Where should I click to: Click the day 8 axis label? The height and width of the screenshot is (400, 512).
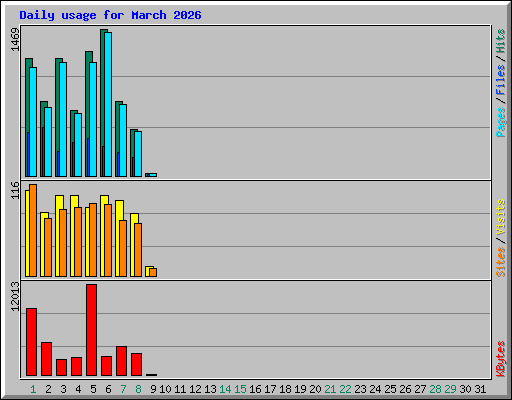(138, 389)
